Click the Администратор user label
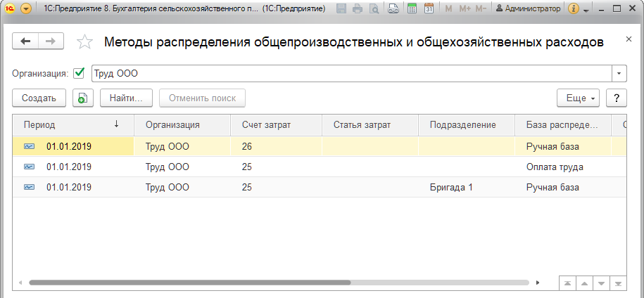The width and height of the screenshot is (644, 298). [x=528, y=8]
